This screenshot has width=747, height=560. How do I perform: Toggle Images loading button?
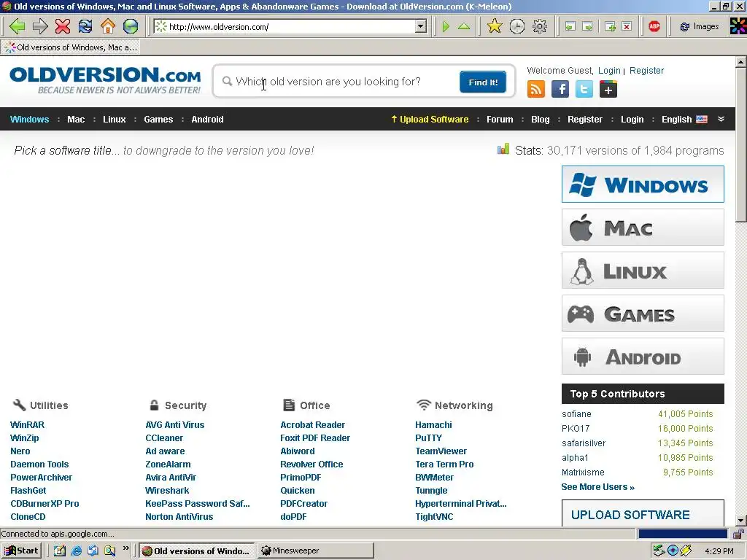[x=699, y=26]
